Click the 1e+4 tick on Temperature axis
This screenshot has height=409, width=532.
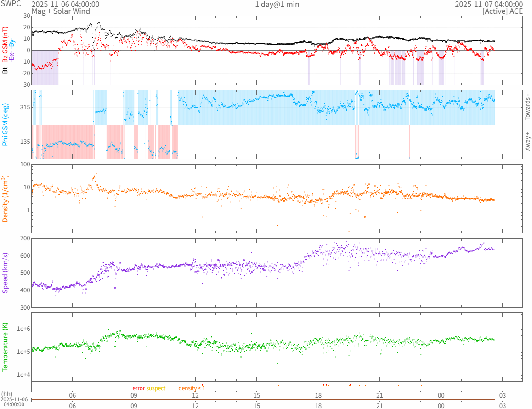tap(23, 375)
